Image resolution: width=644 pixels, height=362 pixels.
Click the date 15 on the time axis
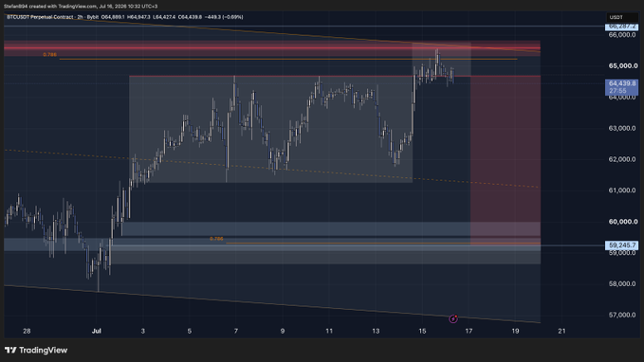pyautogui.click(x=422, y=331)
